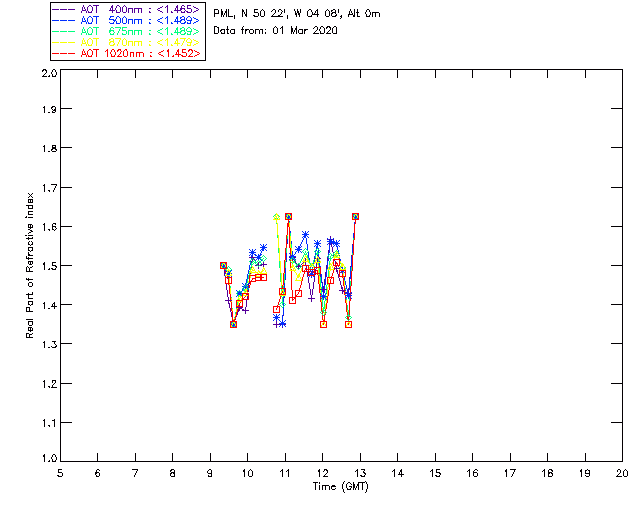The width and height of the screenshot is (640, 512).
Task: Click the 20 tick label on time axis
Action: click(622, 472)
